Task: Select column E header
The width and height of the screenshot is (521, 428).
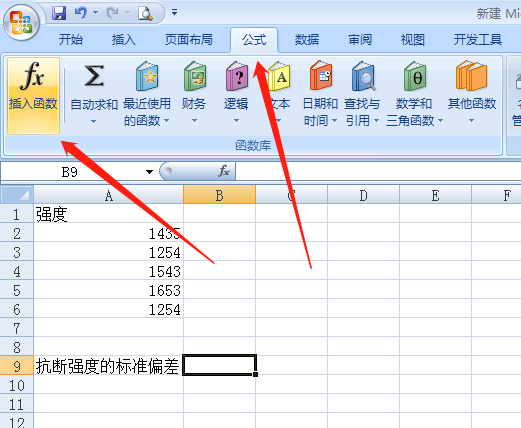Action: [435, 195]
